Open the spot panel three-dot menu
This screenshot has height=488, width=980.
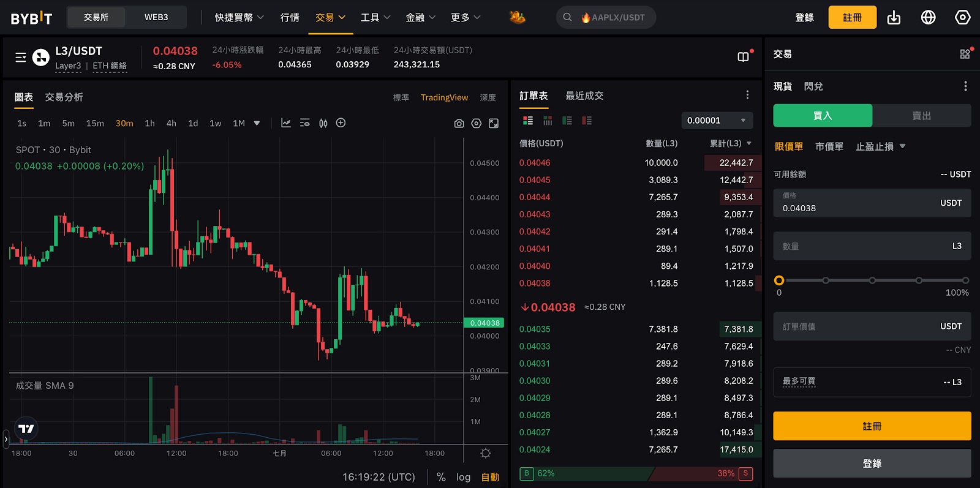[x=965, y=86]
